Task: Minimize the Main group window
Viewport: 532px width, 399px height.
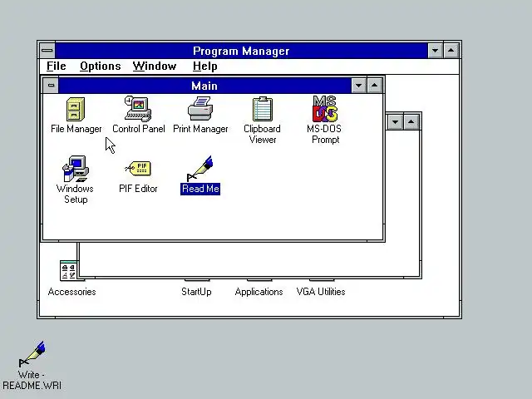Action: (358, 86)
